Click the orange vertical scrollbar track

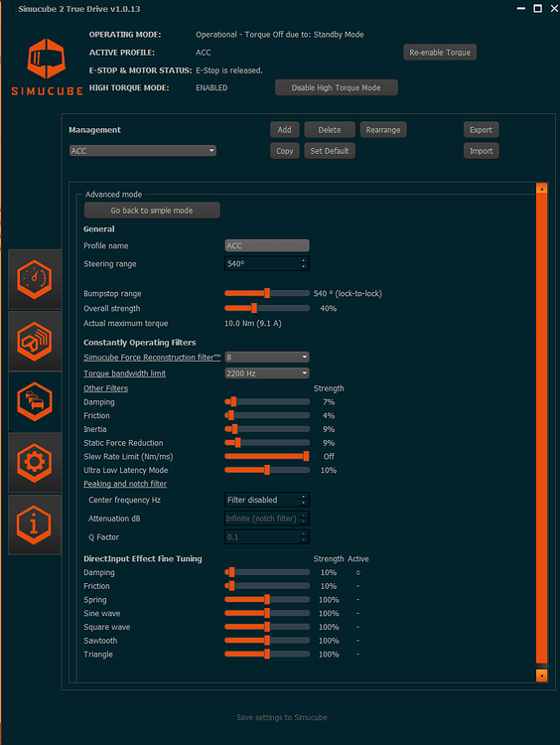click(541, 427)
